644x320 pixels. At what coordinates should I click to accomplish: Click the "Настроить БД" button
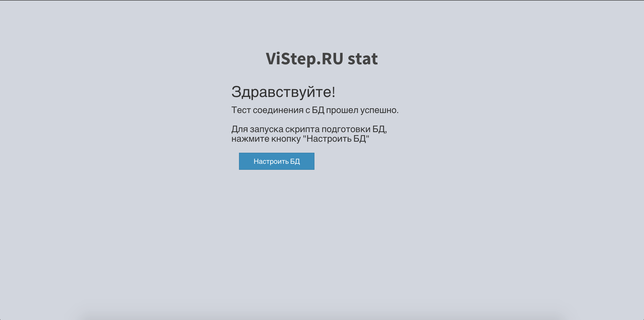276,161
